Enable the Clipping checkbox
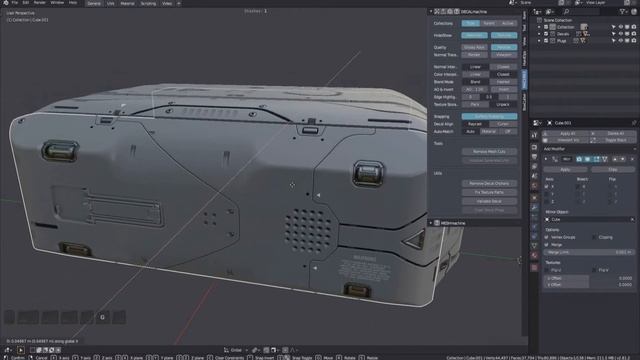 pyautogui.click(x=594, y=237)
